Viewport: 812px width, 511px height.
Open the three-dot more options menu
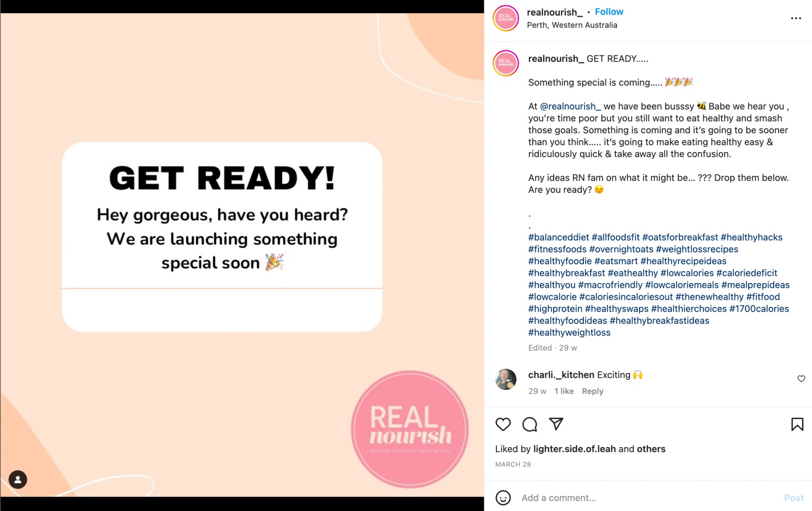coord(796,18)
